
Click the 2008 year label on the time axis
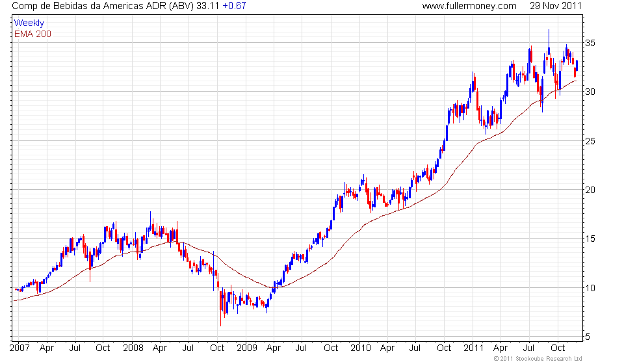[133, 348]
